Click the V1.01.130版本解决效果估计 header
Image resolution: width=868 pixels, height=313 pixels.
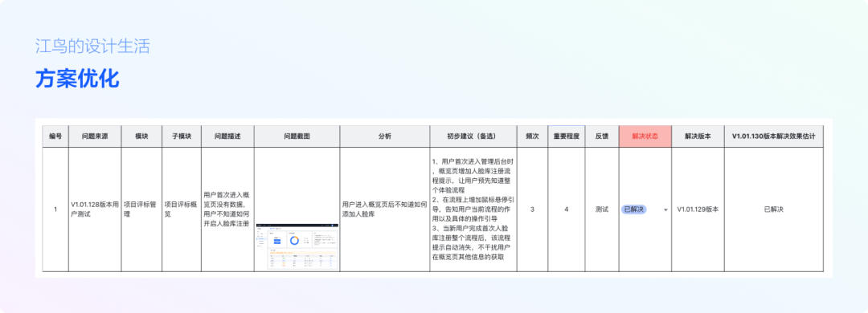(773, 136)
